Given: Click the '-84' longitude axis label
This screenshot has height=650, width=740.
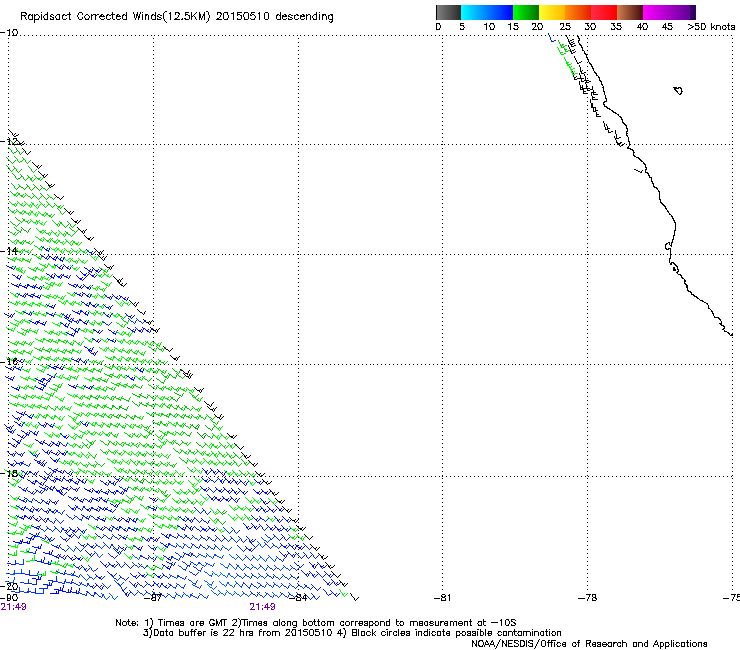Looking at the screenshot, I should point(298,598).
